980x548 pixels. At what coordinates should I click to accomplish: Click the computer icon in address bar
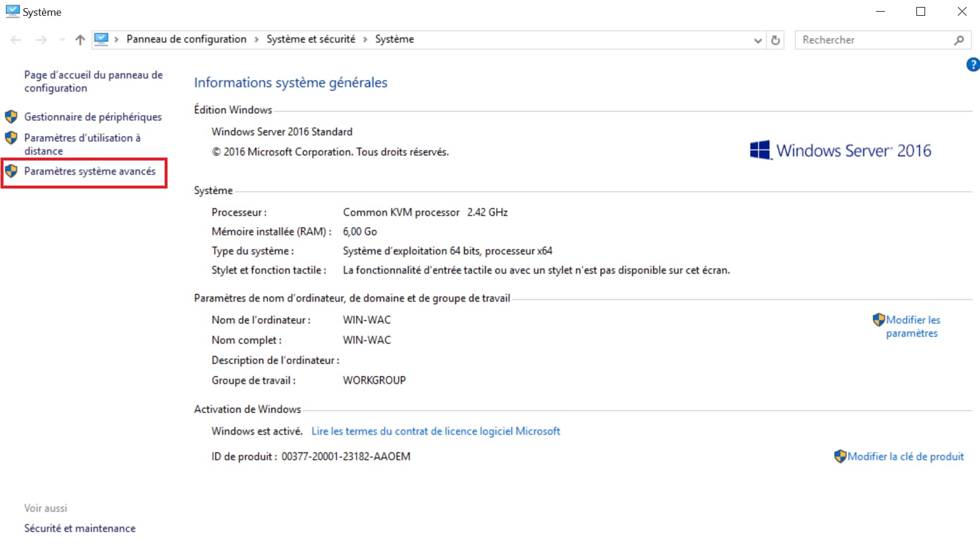[x=102, y=39]
